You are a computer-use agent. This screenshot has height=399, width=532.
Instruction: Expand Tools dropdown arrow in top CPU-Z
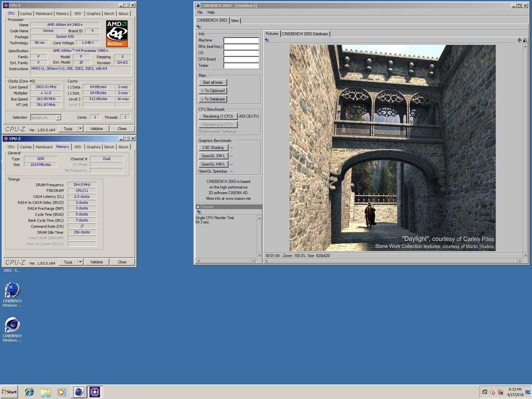click(x=80, y=129)
